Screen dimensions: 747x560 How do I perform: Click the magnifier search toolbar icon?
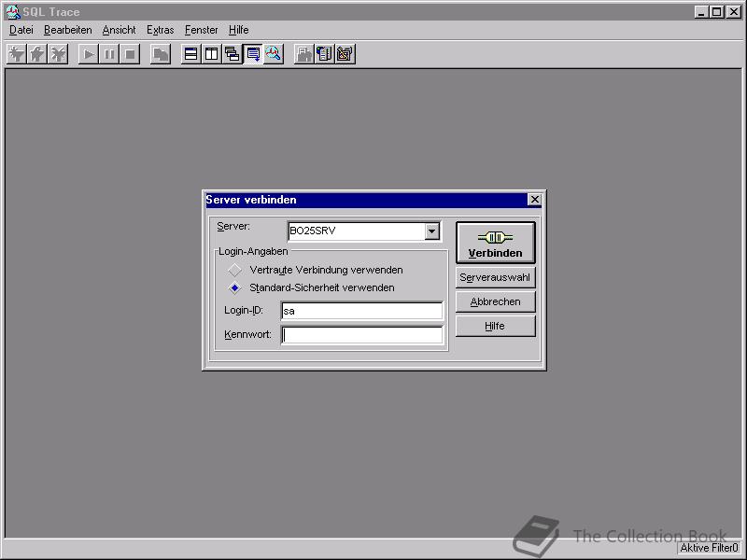coord(274,54)
